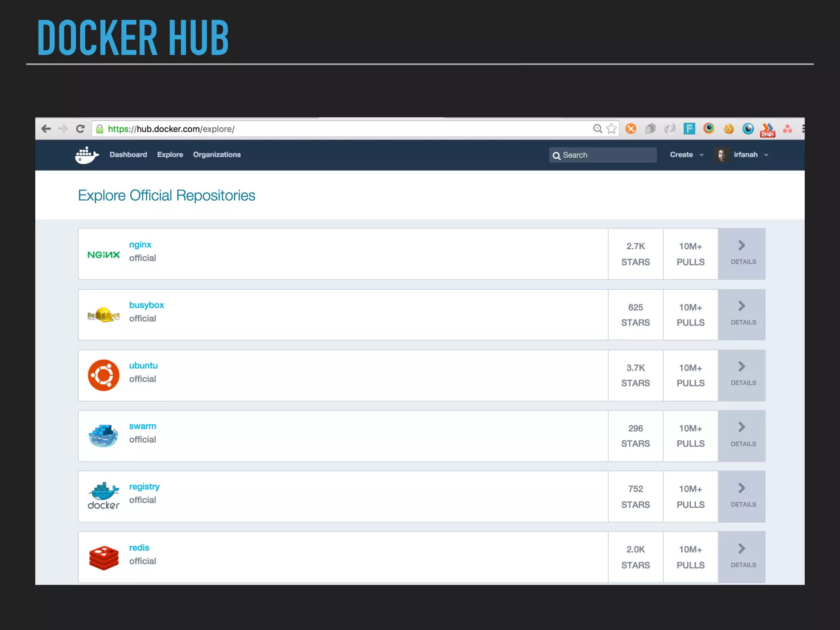840x630 pixels.
Task: Open the busybox repository link
Action: click(x=146, y=305)
